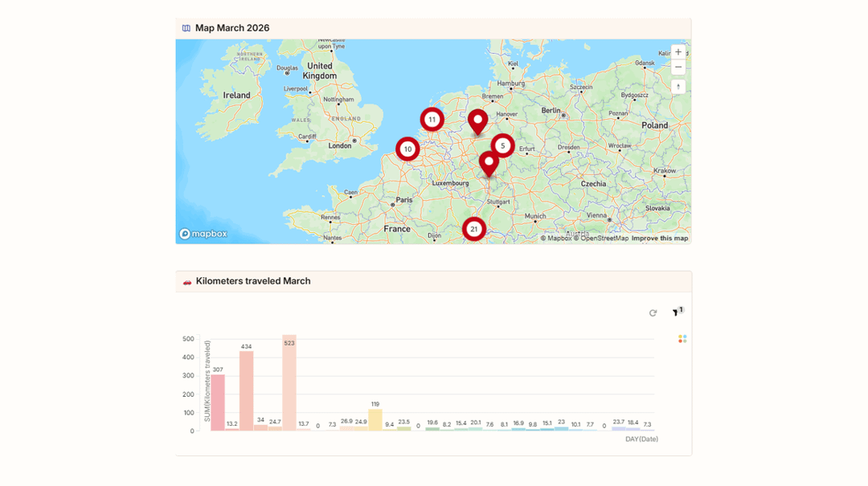Expand the cluster marker labeled 11
868x486 pixels.
point(432,120)
